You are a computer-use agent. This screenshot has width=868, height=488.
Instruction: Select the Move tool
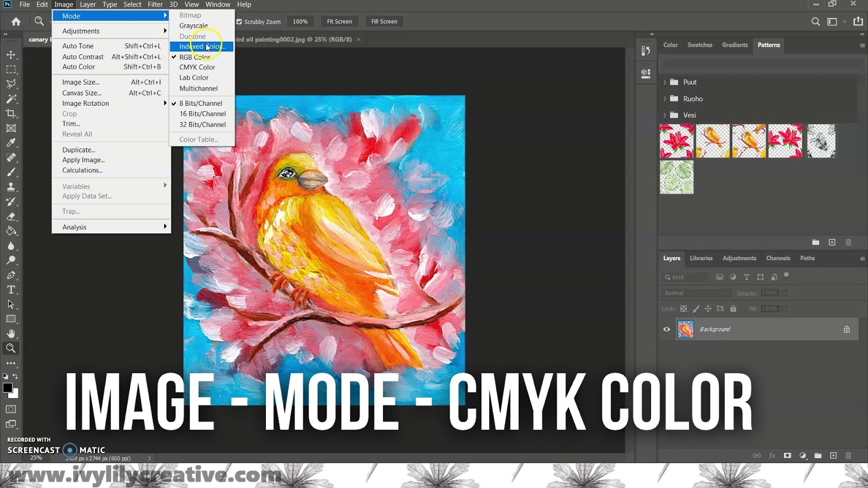click(11, 55)
